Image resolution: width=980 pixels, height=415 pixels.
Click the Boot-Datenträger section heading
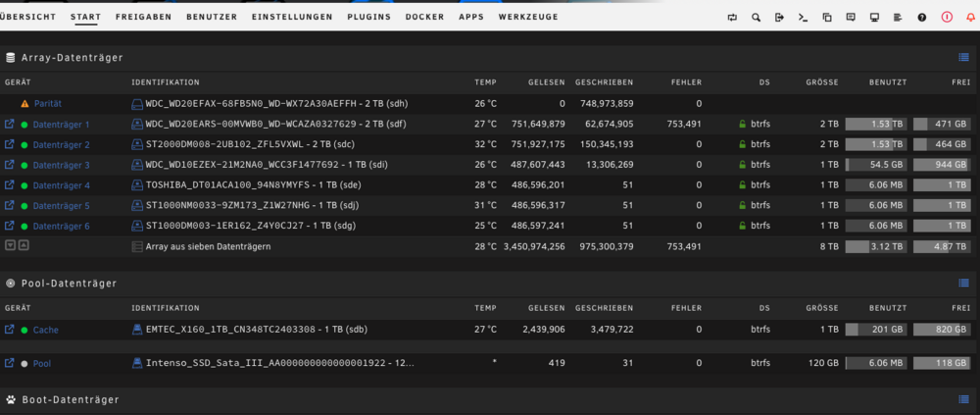[70, 399]
